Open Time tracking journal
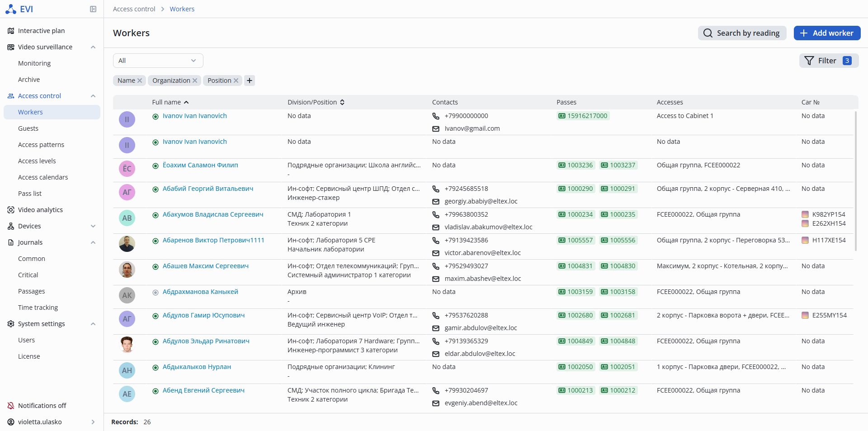 pyautogui.click(x=38, y=308)
